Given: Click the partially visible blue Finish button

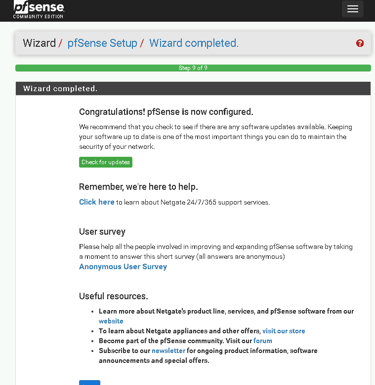Looking at the screenshot, I should [x=89, y=383].
